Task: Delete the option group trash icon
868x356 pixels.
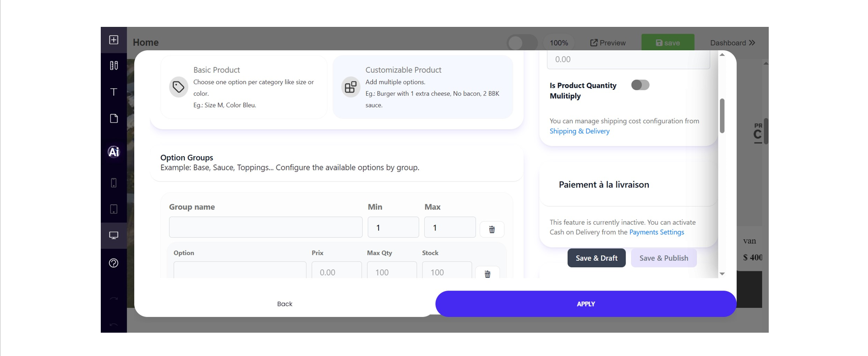Action: [492, 229]
